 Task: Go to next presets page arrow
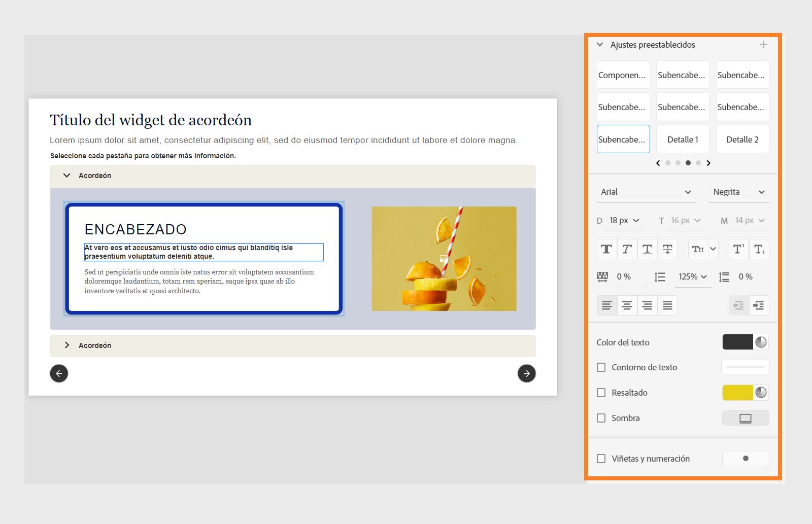[x=708, y=163]
